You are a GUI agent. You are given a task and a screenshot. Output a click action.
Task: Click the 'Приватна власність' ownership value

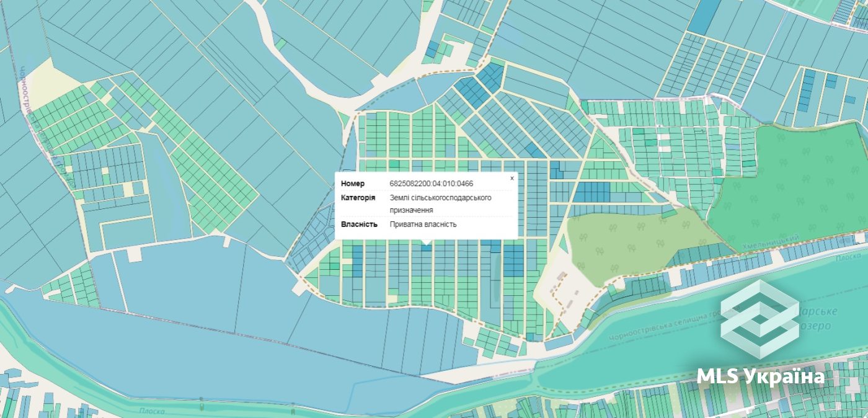(x=423, y=224)
